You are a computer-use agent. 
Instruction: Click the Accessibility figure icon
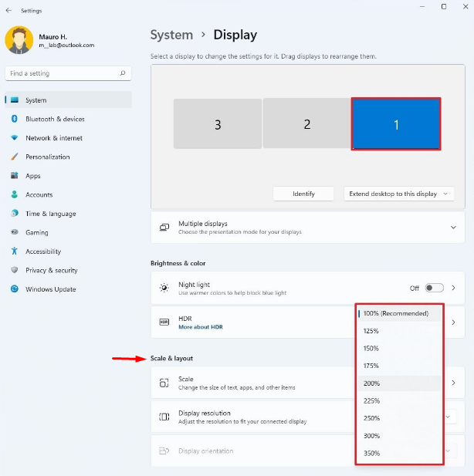pyautogui.click(x=14, y=251)
